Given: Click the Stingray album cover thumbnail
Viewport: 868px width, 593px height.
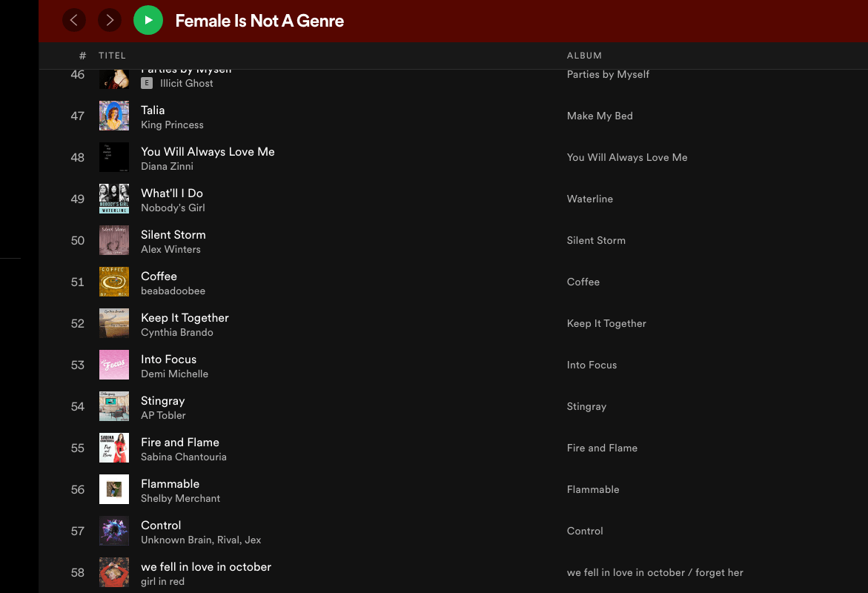Looking at the screenshot, I should pos(114,406).
